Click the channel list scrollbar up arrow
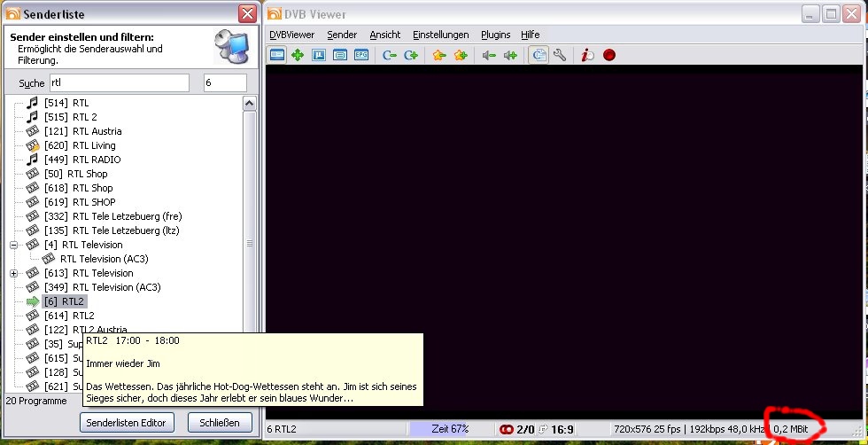 tap(249, 104)
